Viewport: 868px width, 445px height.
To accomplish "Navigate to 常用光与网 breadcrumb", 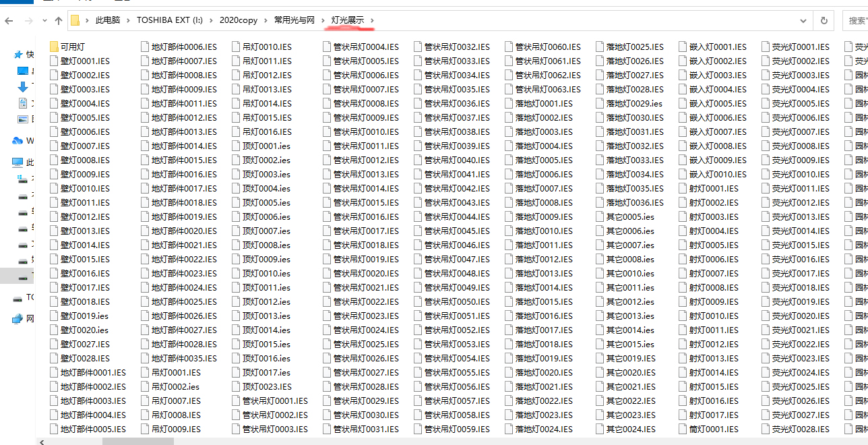I will coord(294,20).
